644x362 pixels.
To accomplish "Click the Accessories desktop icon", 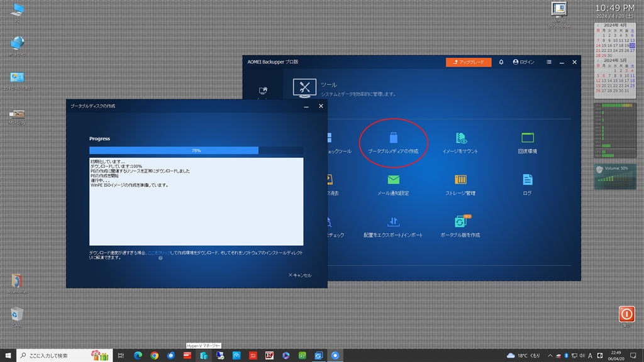I will tap(17, 283).
